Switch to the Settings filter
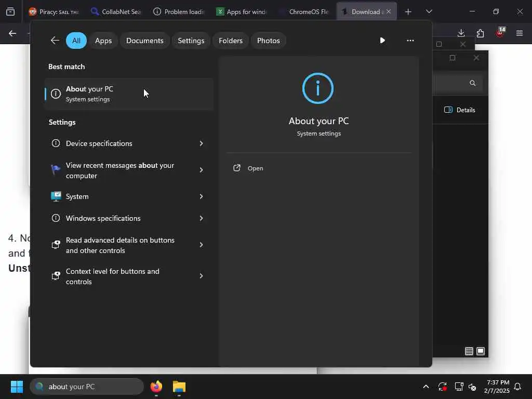The width and height of the screenshot is (532, 399). (191, 41)
